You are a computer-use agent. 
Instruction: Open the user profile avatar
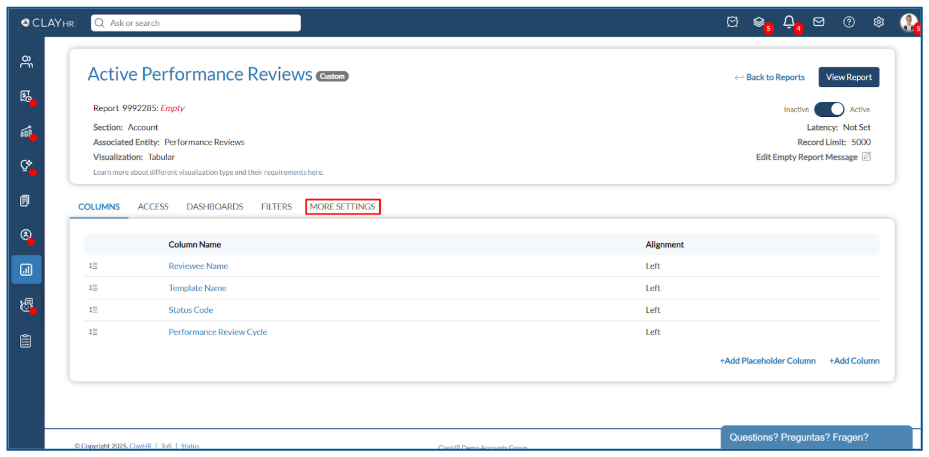[x=908, y=23]
